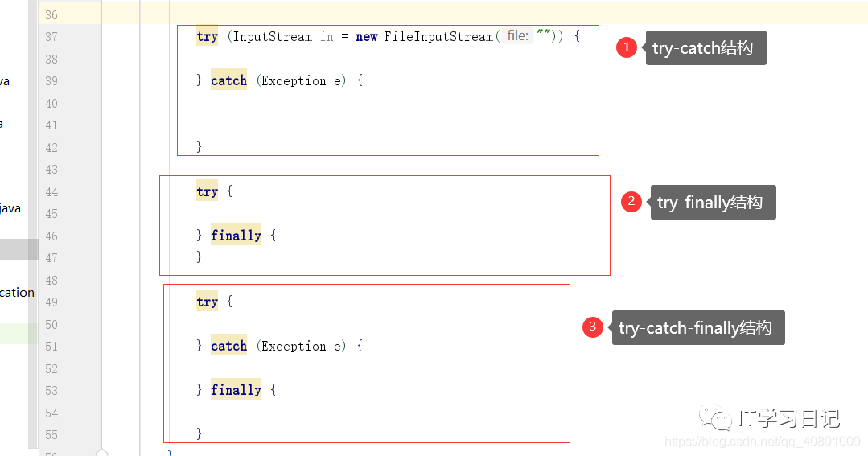868x456 pixels.
Task: Click line number 47 in the gutter
Action: [51, 258]
